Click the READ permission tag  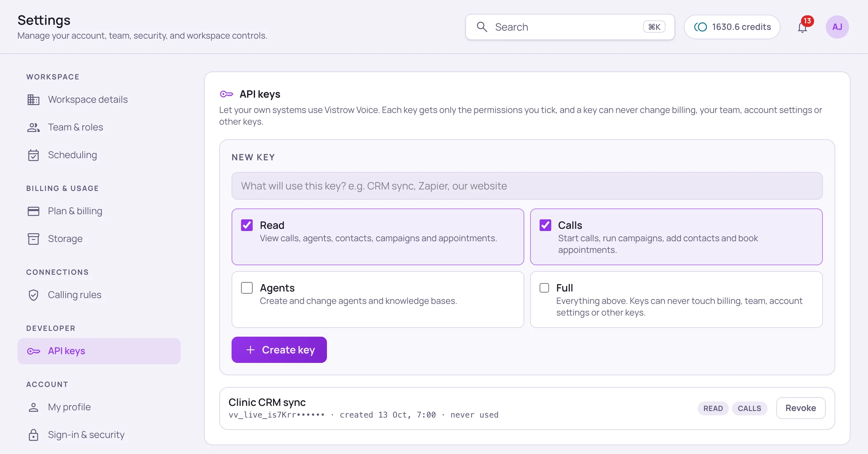(x=713, y=408)
